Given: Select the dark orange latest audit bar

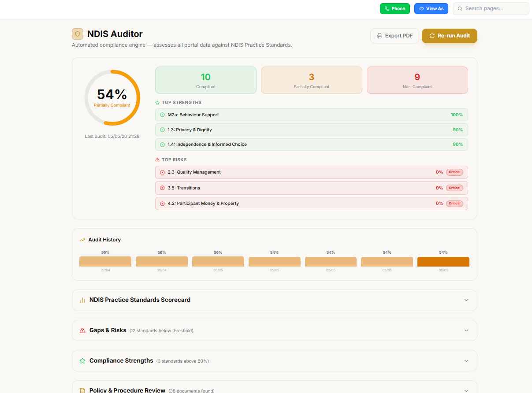Looking at the screenshot, I should 443,262.
